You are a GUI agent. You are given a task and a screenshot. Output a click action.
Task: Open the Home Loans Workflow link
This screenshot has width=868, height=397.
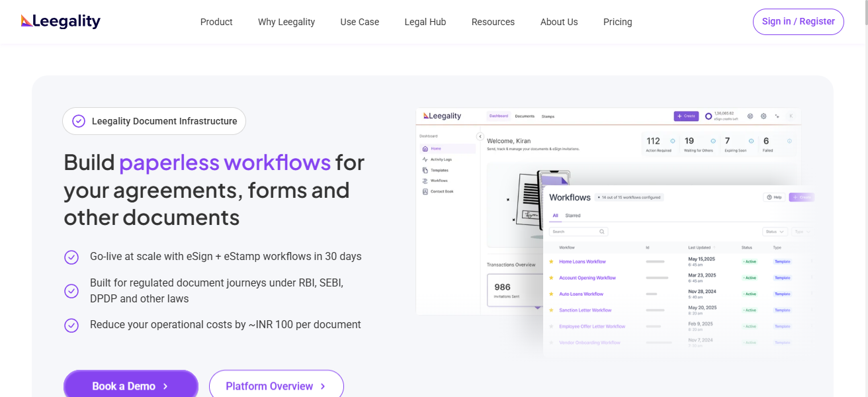click(582, 262)
